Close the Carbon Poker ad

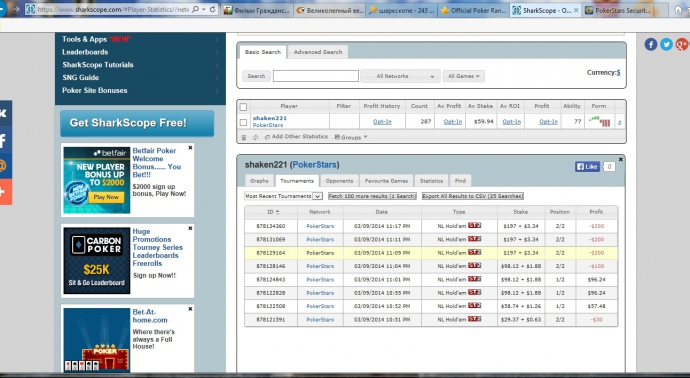pos(190,228)
